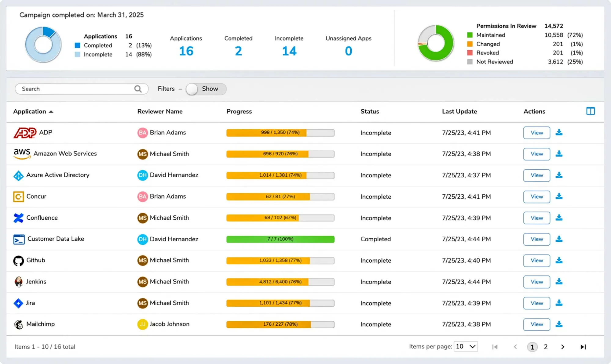
Task: Click the Status column header
Action: point(370,111)
